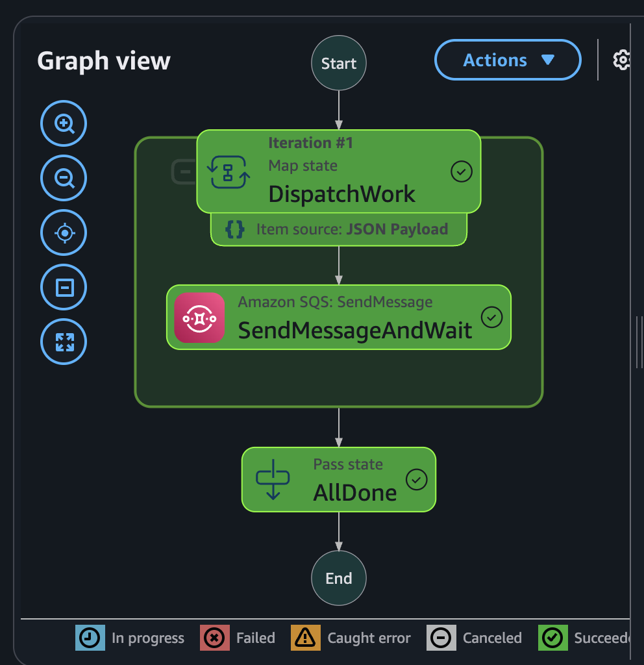Click the Canceled legend icon

[441, 638]
